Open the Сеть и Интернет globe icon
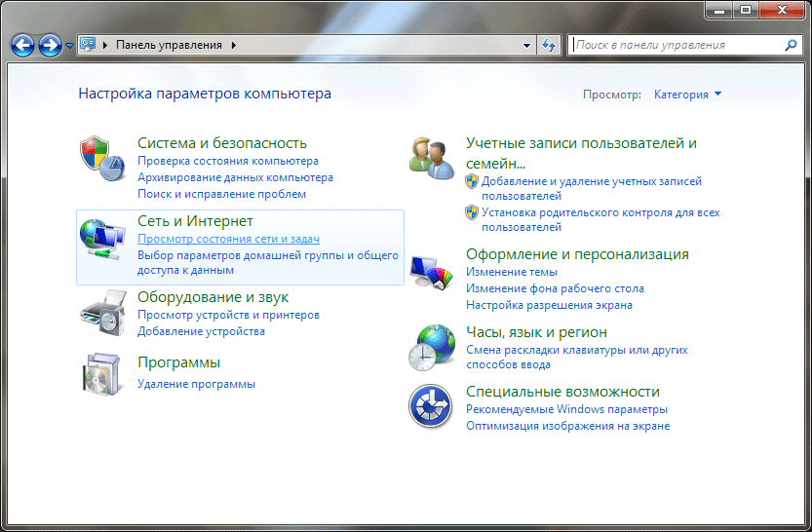Image resolution: width=812 pixels, height=532 pixels. (x=102, y=239)
